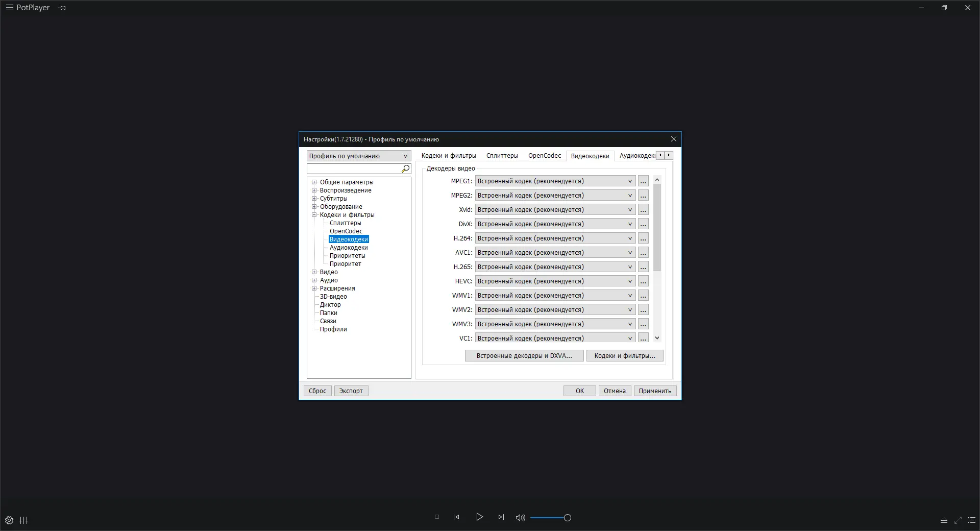Mute audio using the speaker icon
The image size is (980, 531).
pos(520,517)
